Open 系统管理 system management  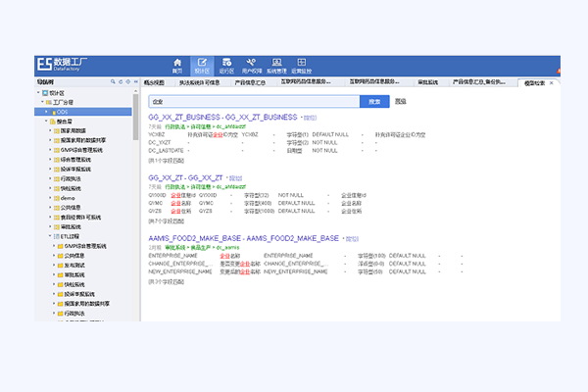pos(276,66)
